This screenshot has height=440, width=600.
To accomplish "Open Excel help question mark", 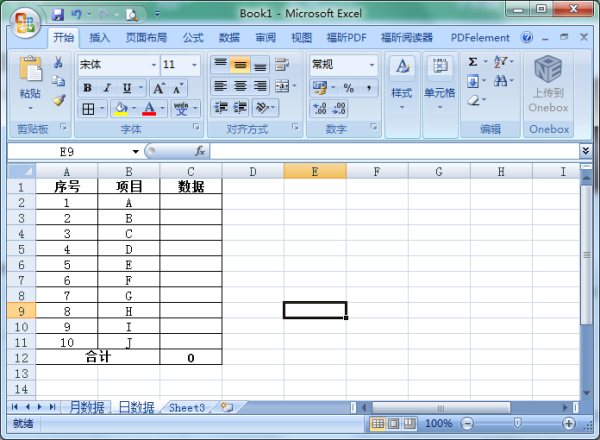I will (527, 37).
